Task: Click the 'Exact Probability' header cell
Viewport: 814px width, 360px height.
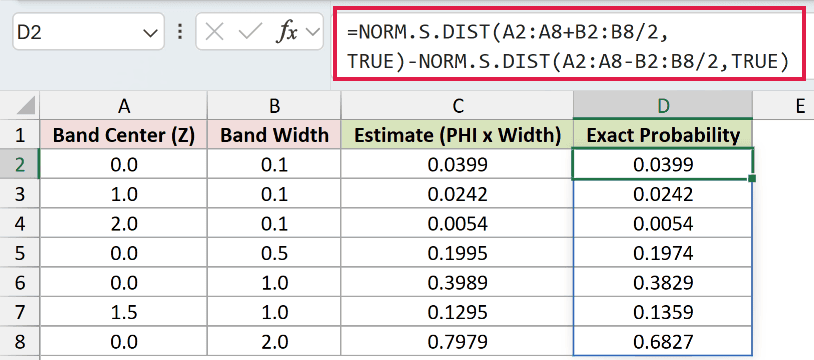Action: (663, 135)
